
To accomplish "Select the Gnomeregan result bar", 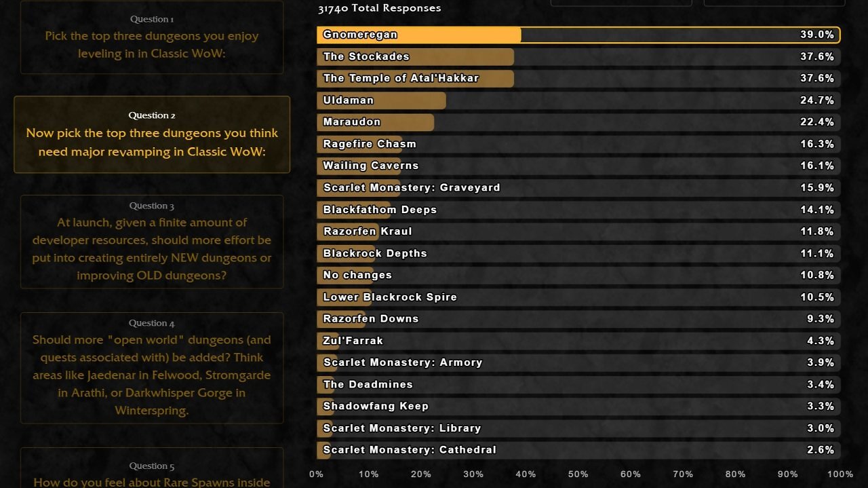I will coord(578,35).
